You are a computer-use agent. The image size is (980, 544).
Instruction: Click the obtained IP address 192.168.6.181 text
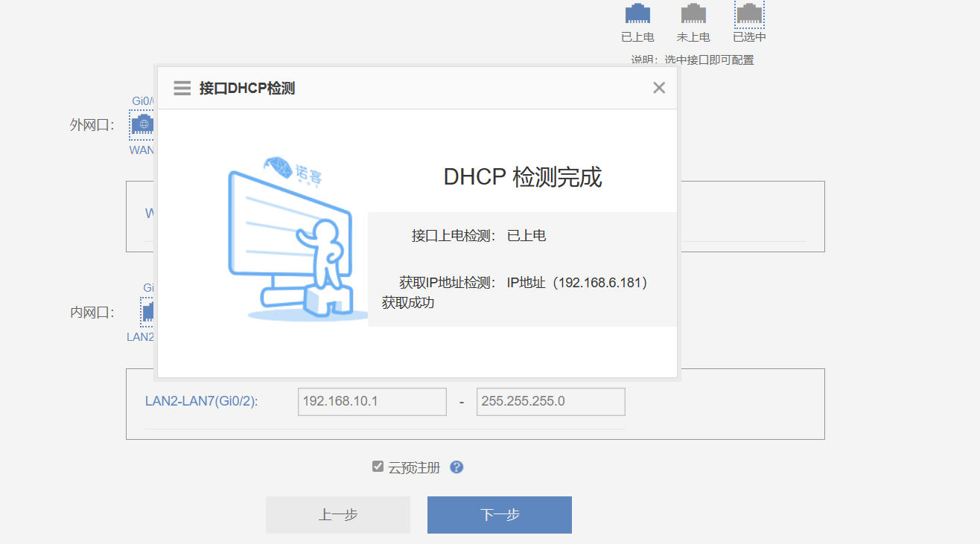coord(602,283)
